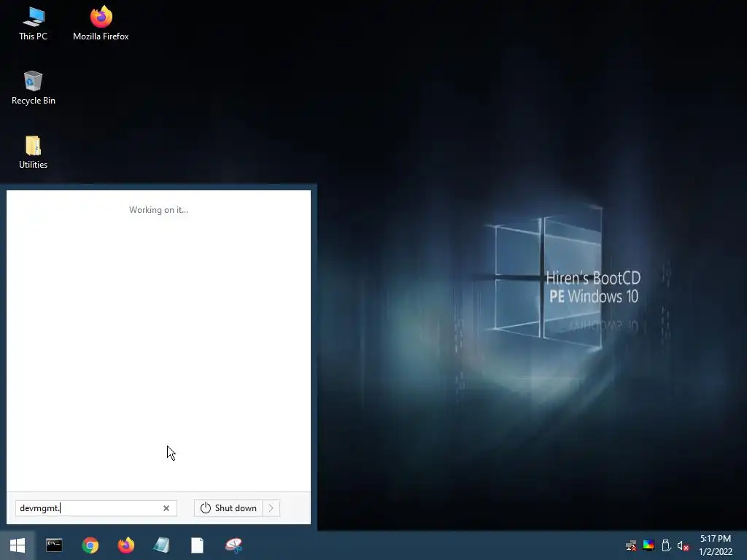Click the muted volume tray icon
The width and height of the screenshot is (747, 560).
coord(683,545)
